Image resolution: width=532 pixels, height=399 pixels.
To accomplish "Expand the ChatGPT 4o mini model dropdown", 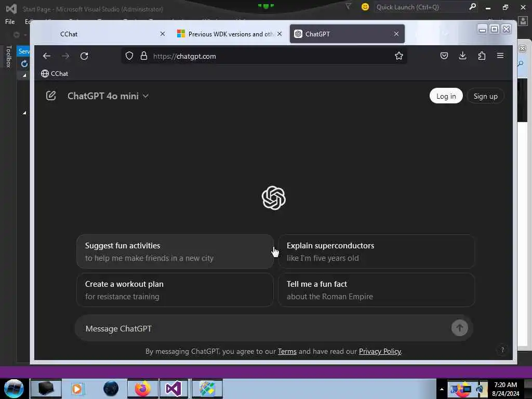I will 108,96.
